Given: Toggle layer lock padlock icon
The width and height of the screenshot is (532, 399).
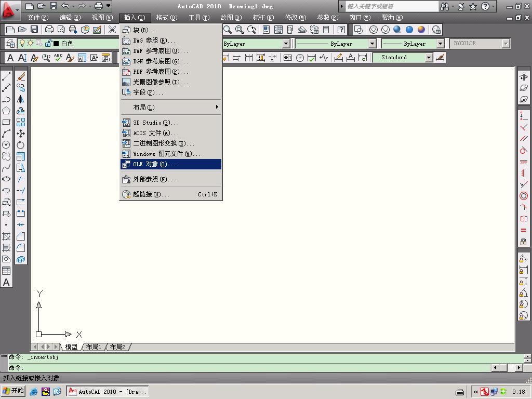Looking at the screenshot, I should (x=48, y=44).
